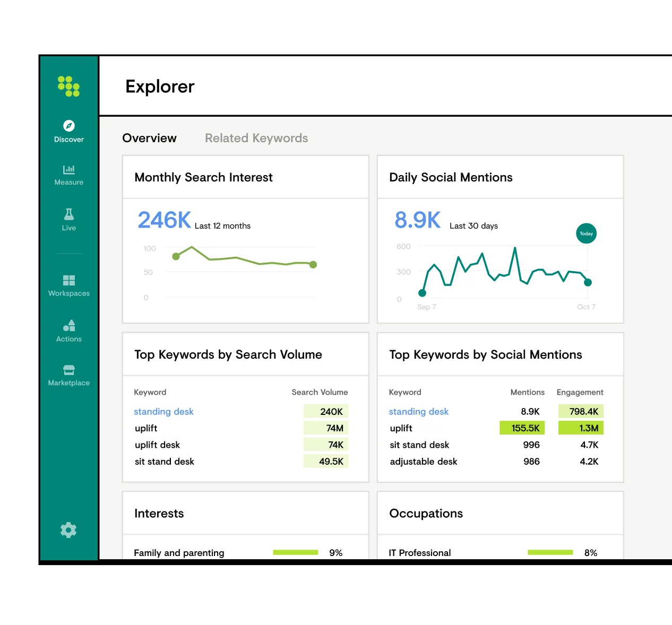Switch to the Related Keywords tab
This screenshot has height=625, width=672.
256,138
